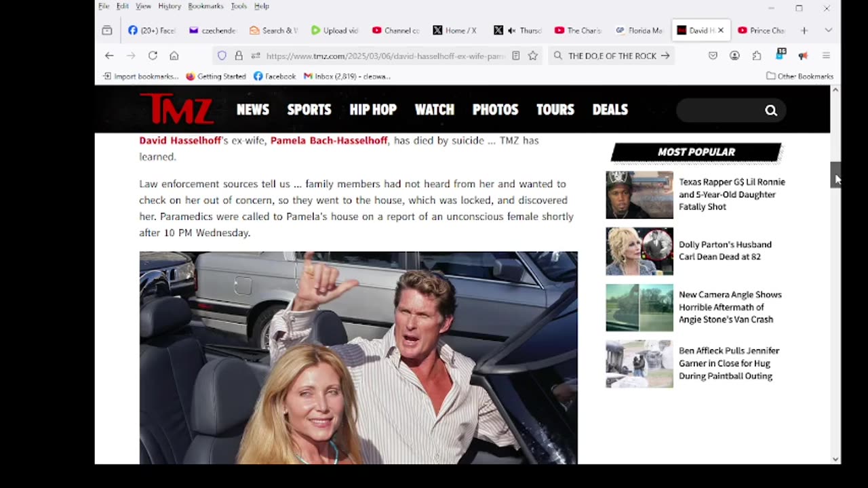Open the History menu
The height and width of the screenshot is (488, 868).
pyautogui.click(x=170, y=6)
